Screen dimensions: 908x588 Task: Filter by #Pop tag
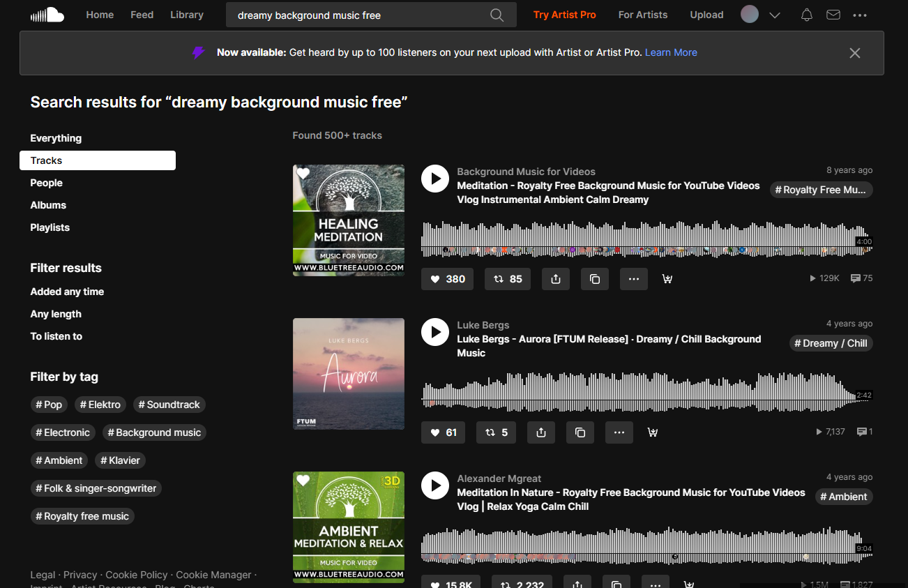[49, 405]
